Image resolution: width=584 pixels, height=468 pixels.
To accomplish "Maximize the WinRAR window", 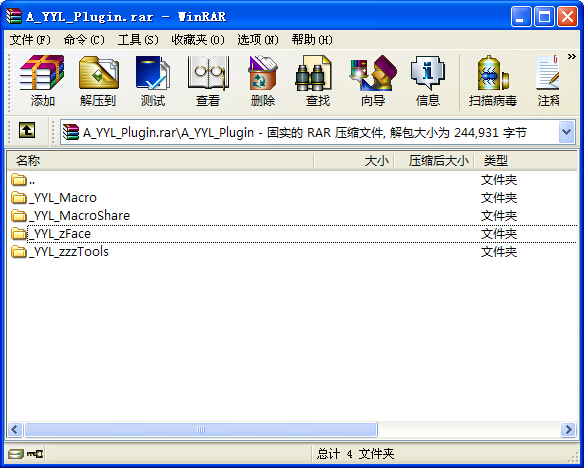I will point(544,17).
